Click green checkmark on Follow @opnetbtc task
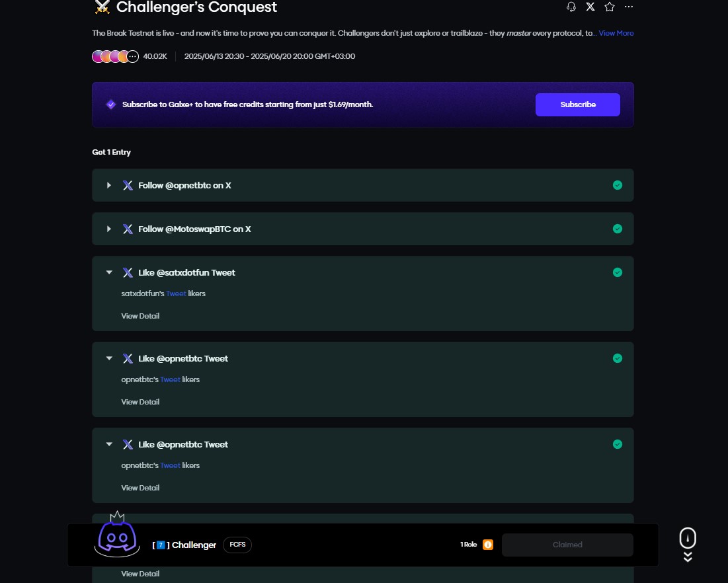 pos(618,185)
